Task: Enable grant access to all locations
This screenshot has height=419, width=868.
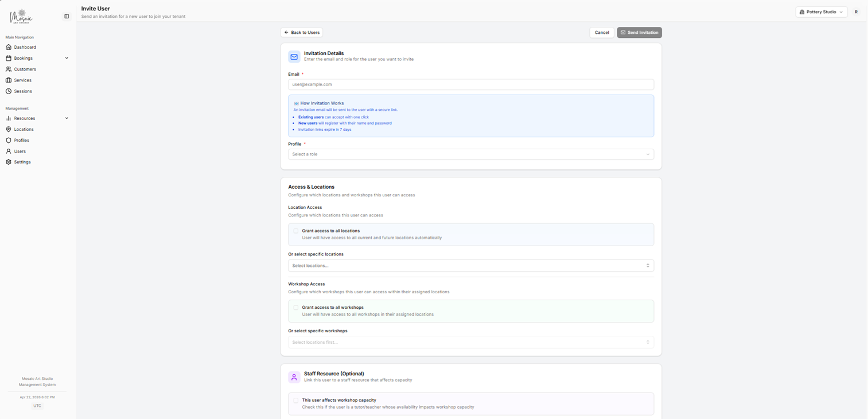Action: tap(296, 230)
